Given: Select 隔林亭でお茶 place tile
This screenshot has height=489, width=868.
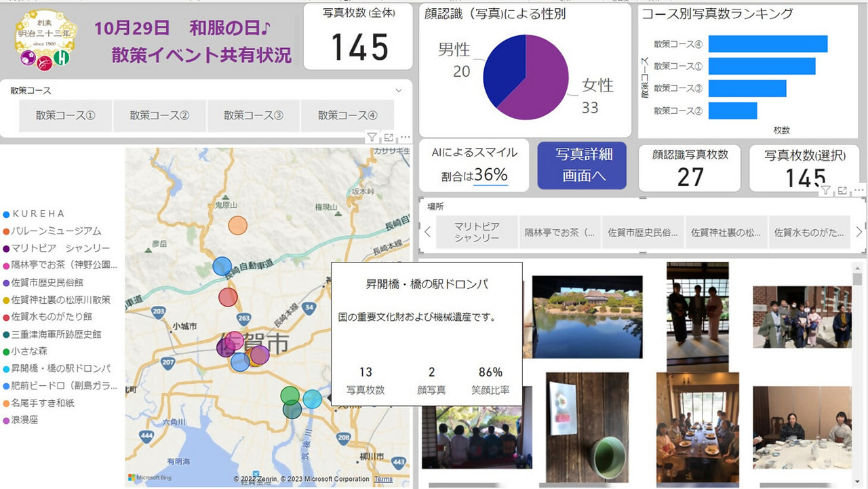Looking at the screenshot, I should 560,232.
